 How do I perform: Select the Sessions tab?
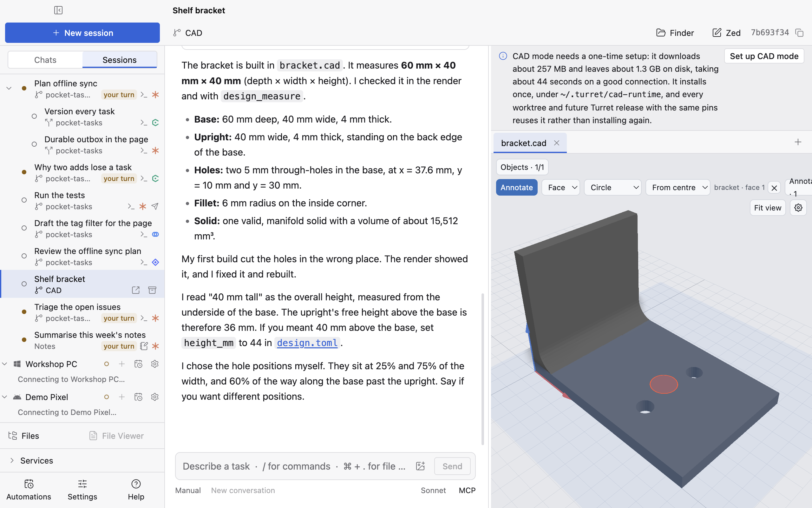pos(120,60)
